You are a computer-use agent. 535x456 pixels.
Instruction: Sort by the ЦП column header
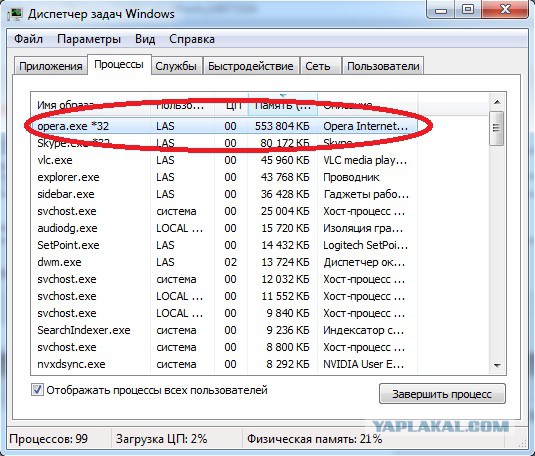(231, 105)
